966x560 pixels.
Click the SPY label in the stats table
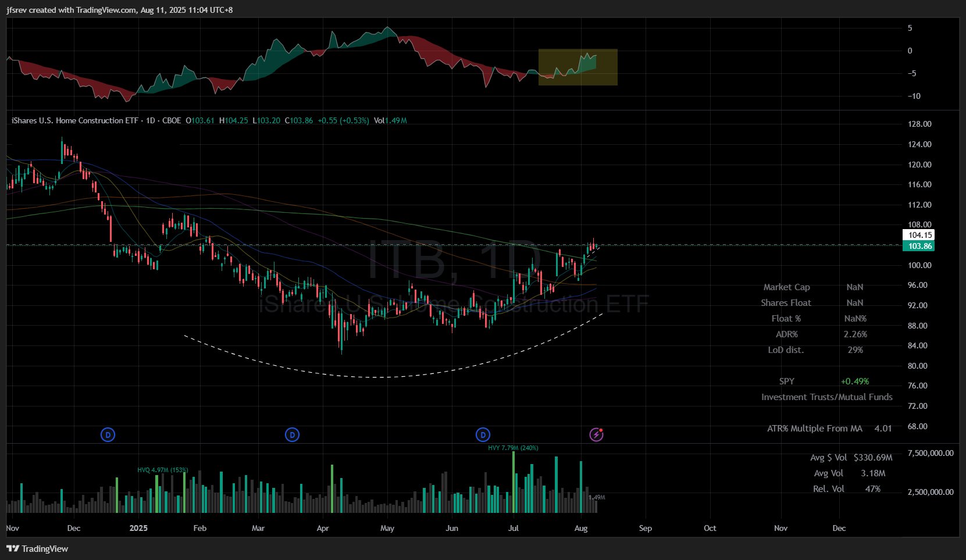(x=787, y=381)
